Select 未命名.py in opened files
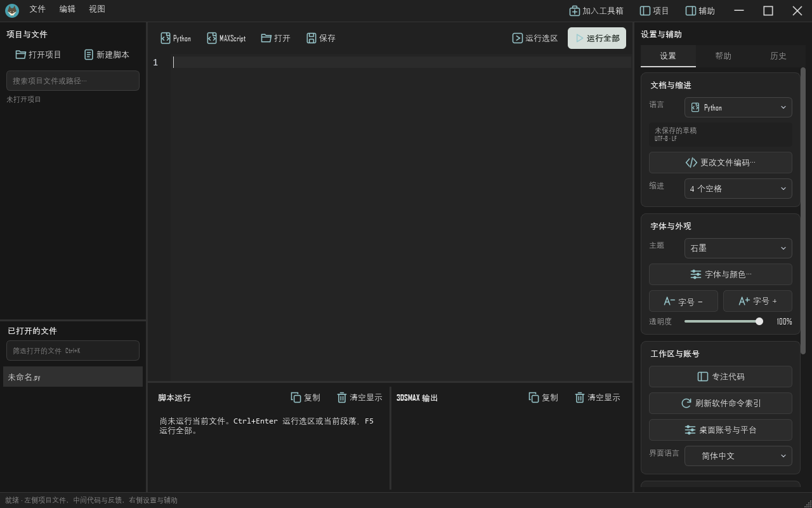This screenshot has width=812, height=508. pos(73,377)
